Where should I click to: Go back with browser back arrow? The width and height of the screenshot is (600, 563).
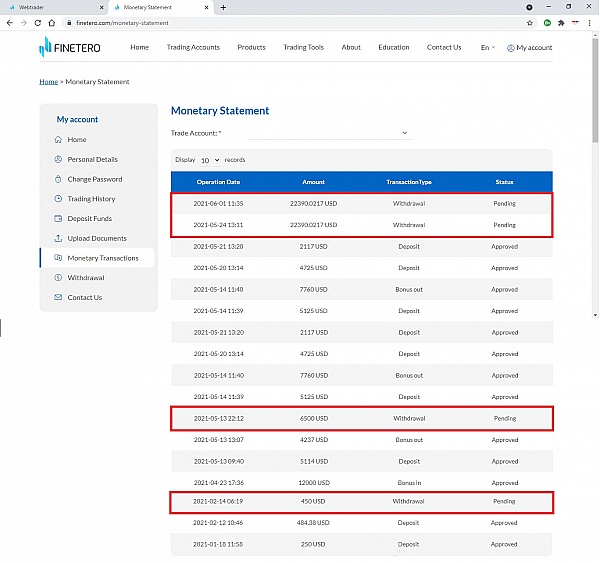10,23
